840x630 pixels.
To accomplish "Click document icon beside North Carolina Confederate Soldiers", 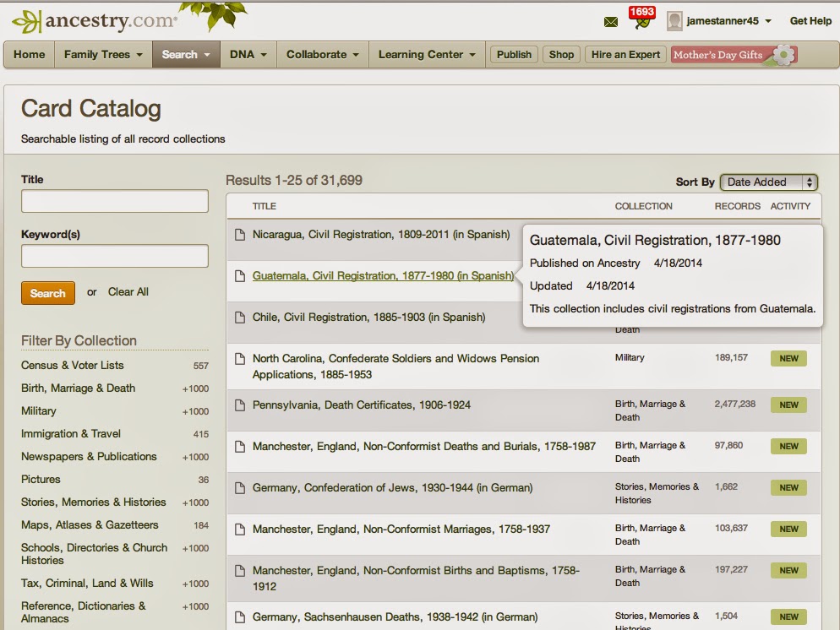I will tap(240, 359).
